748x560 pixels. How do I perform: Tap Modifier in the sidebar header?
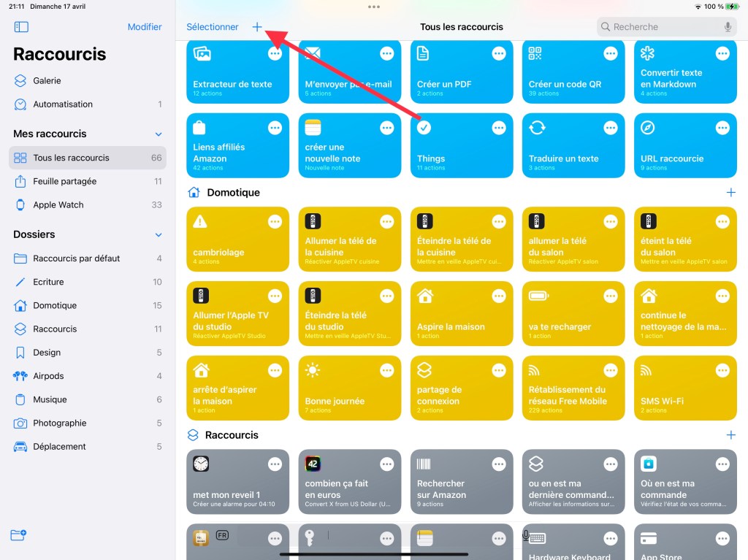click(145, 27)
